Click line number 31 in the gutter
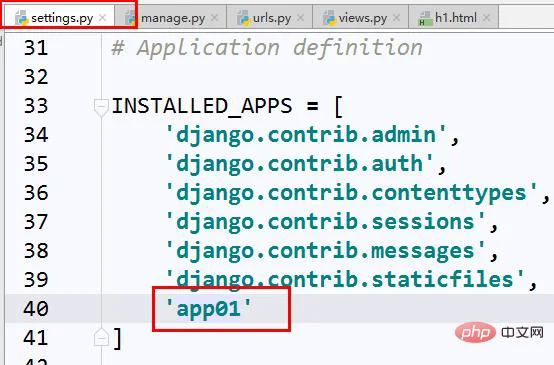This screenshot has width=554, height=365. (36, 48)
